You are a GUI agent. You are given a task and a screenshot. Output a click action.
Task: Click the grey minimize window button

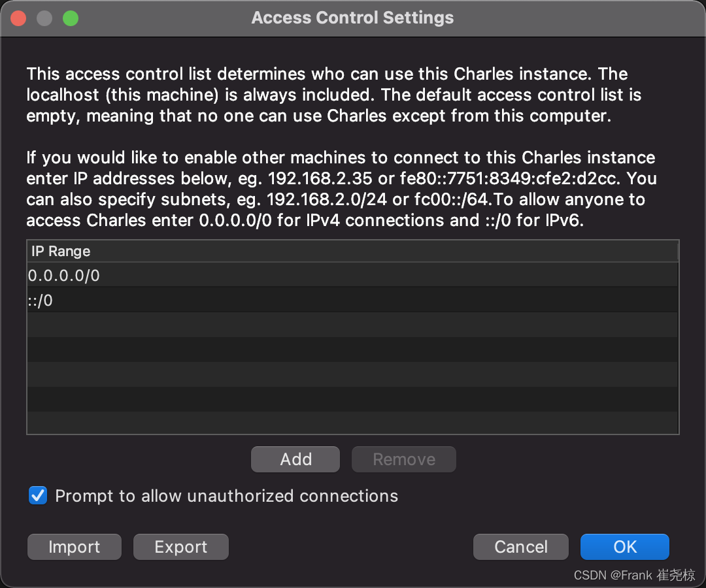click(44, 18)
